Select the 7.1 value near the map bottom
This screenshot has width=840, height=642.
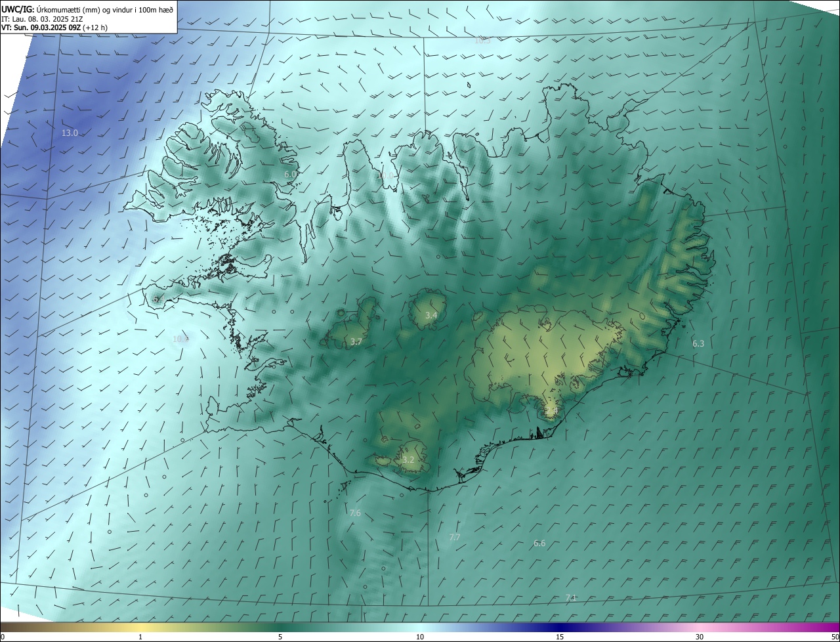point(571,597)
